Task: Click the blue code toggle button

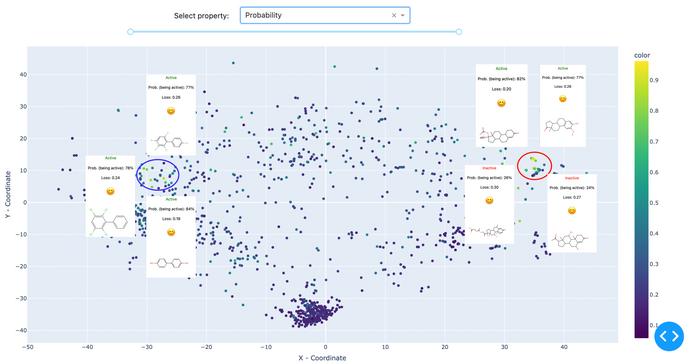Action: pyautogui.click(x=669, y=336)
